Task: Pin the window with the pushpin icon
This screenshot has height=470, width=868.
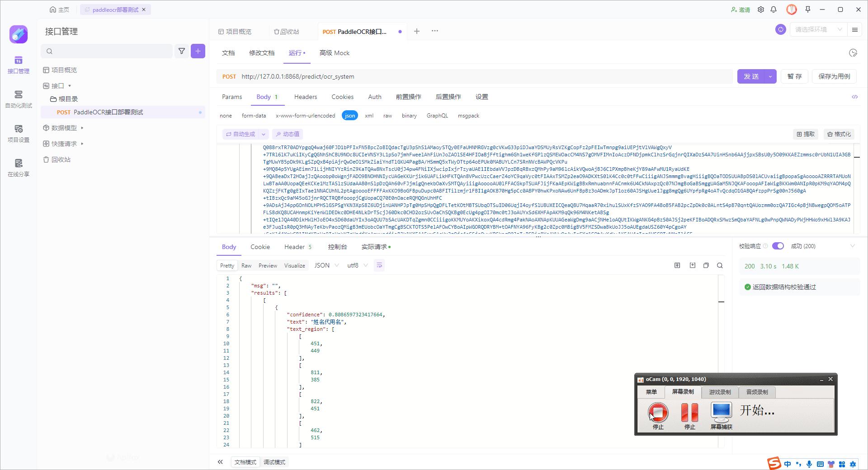Action: [x=808, y=9]
